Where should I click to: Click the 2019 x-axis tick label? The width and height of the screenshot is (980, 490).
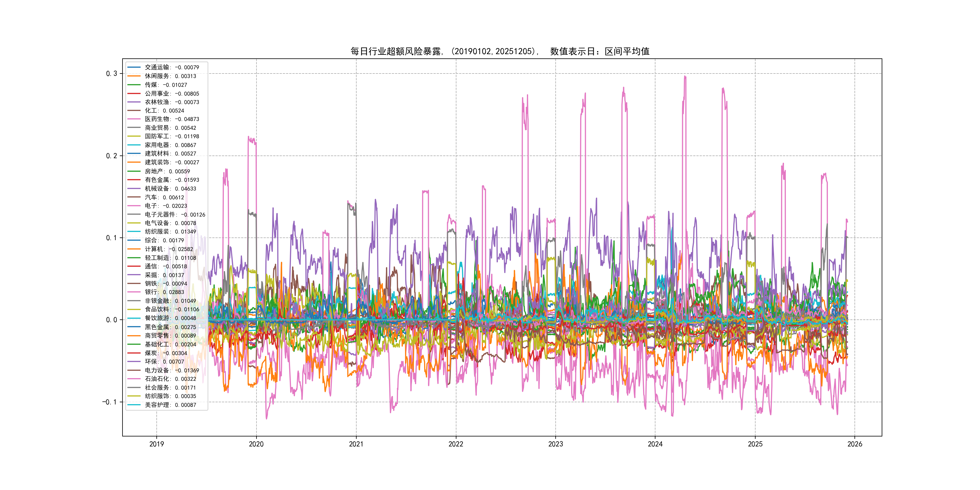point(156,444)
